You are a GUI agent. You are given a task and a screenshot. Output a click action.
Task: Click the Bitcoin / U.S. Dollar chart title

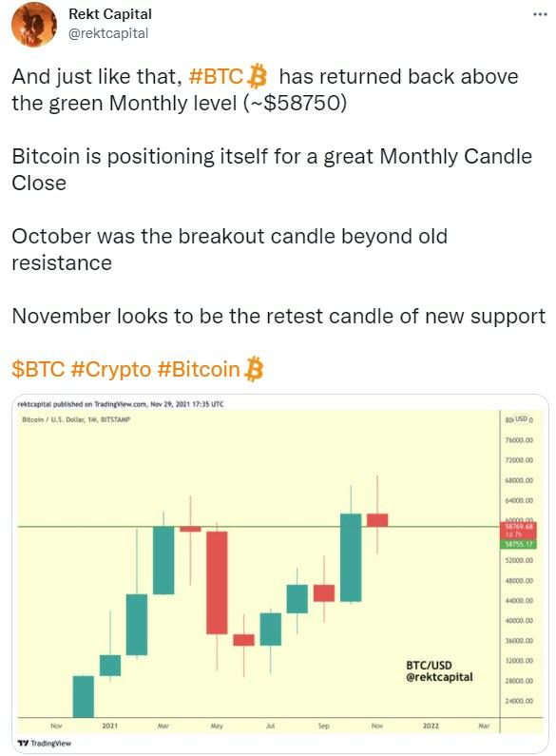pos(76,419)
